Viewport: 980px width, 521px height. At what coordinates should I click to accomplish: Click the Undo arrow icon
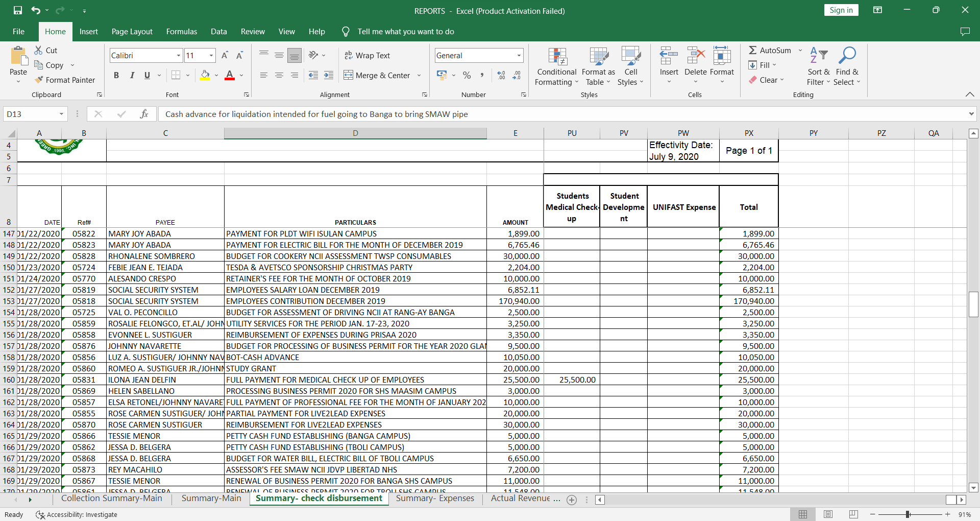pyautogui.click(x=36, y=10)
